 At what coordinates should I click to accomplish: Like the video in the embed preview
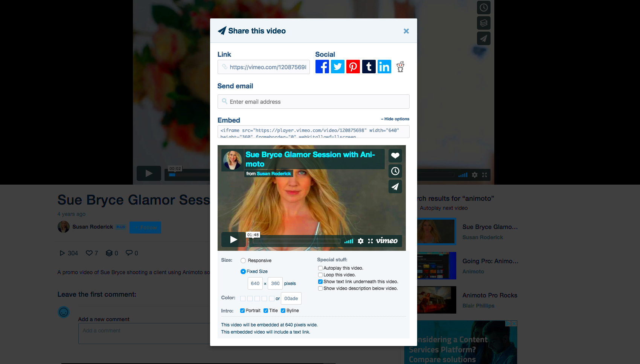(x=395, y=155)
